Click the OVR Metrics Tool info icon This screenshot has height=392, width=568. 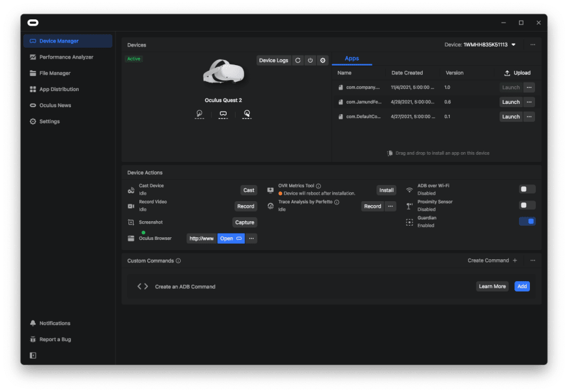[318, 186]
